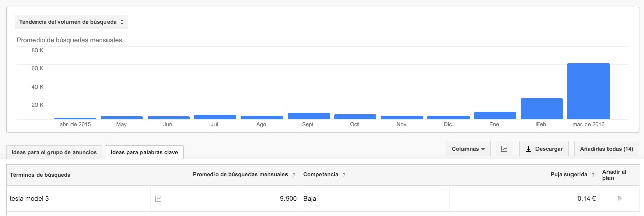Toggle the chart view icon button
The height and width of the screenshot is (216, 644).
tap(504, 149)
